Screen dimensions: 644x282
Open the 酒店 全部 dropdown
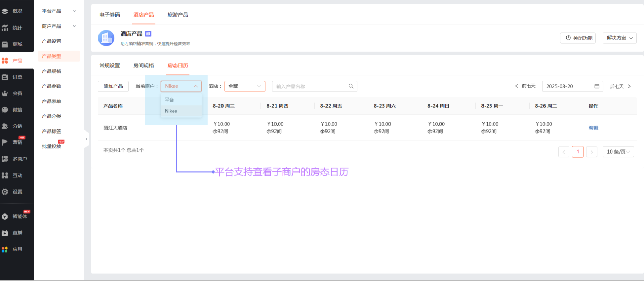245,86
